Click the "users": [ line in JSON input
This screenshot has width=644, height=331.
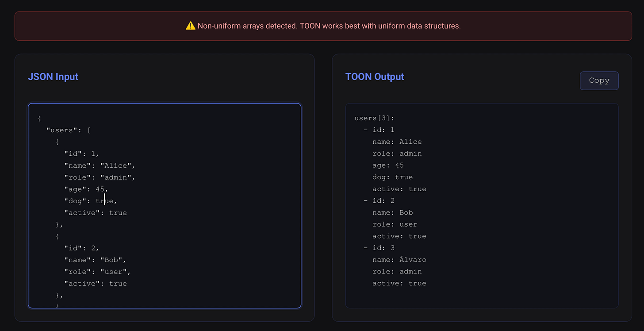69,130
